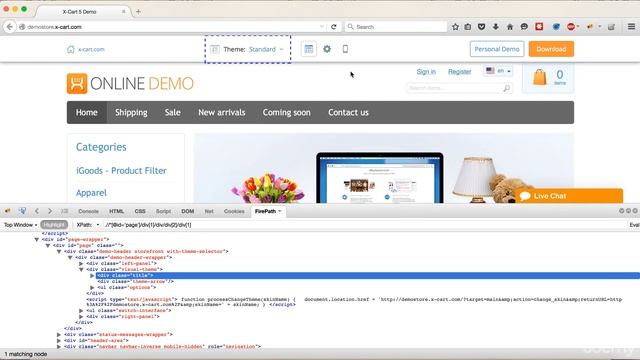The width and height of the screenshot is (640, 360).
Task: Bookmark this page with the star icon
Action: (455, 27)
